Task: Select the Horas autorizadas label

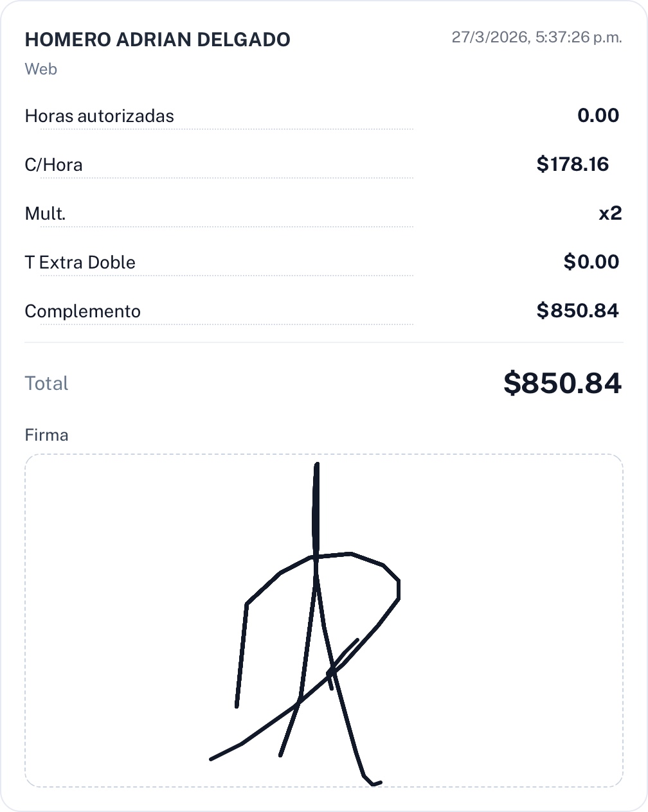Action: point(99,116)
